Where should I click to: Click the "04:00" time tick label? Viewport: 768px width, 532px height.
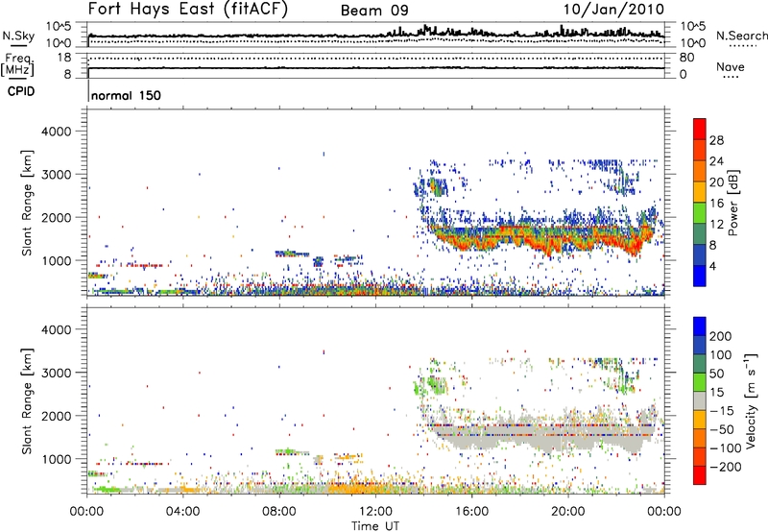[x=182, y=512]
